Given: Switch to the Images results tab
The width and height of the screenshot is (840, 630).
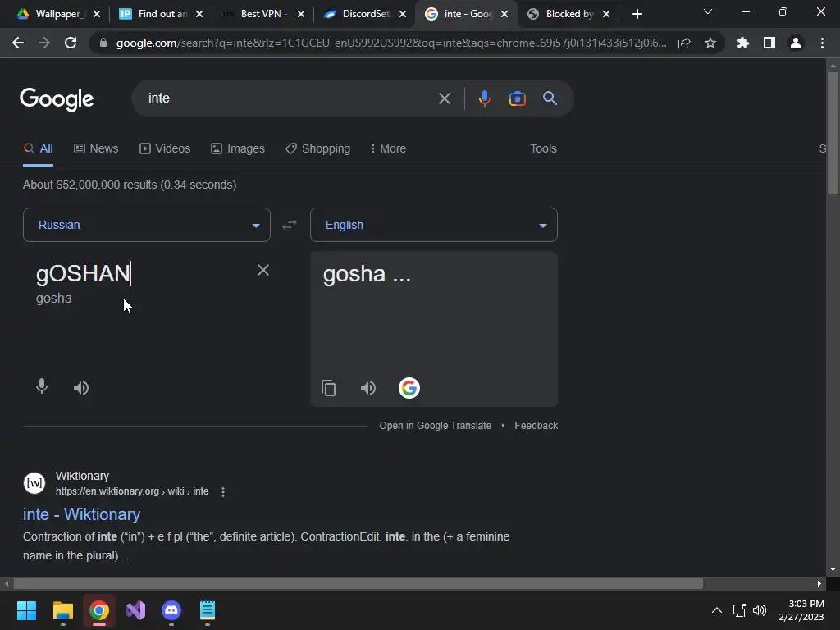Looking at the screenshot, I should click(x=238, y=148).
